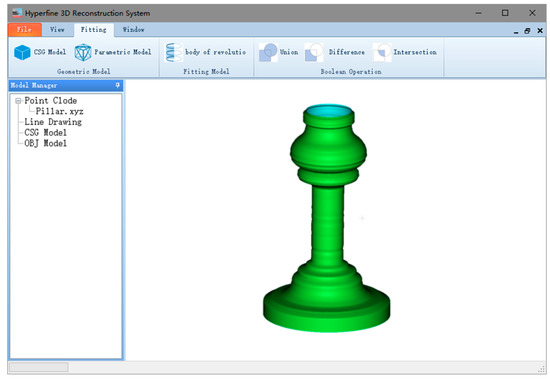The width and height of the screenshot is (550, 380).
Task: Select Pillar.xyz in the model tree
Action: (60, 112)
